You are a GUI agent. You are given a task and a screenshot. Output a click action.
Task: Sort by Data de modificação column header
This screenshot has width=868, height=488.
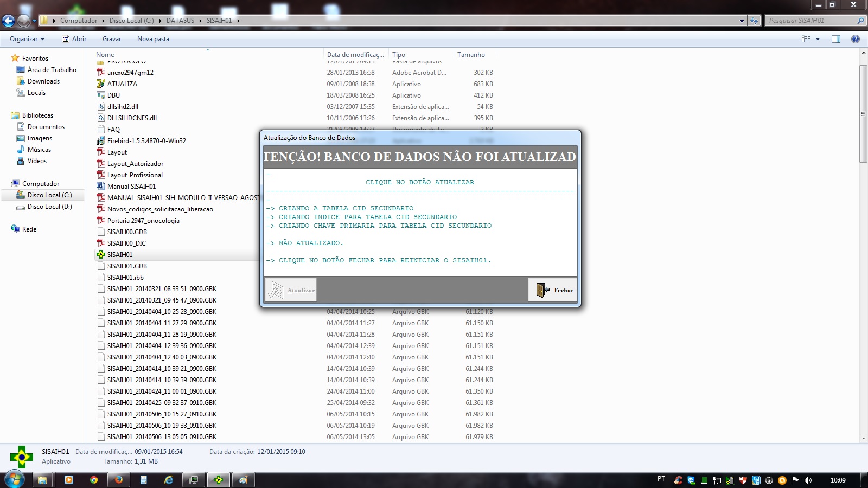point(356,54)
